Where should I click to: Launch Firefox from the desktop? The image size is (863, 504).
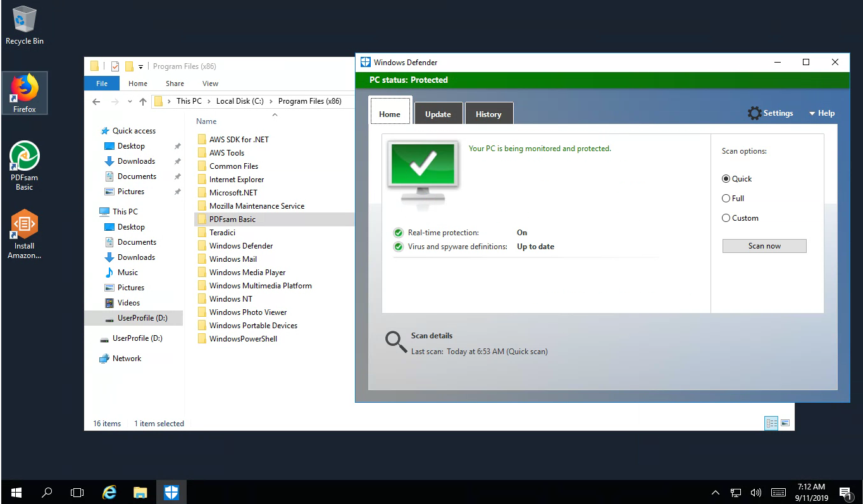(25, 92)
